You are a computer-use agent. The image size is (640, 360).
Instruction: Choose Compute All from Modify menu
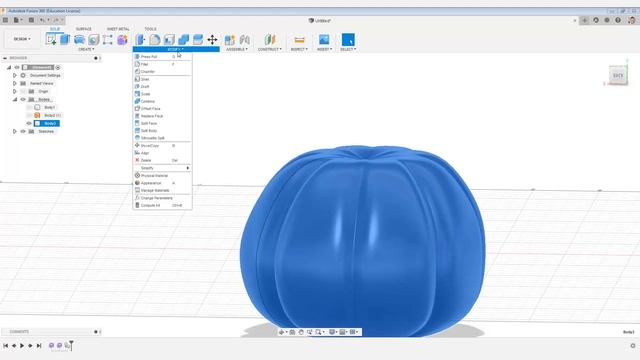162,205
